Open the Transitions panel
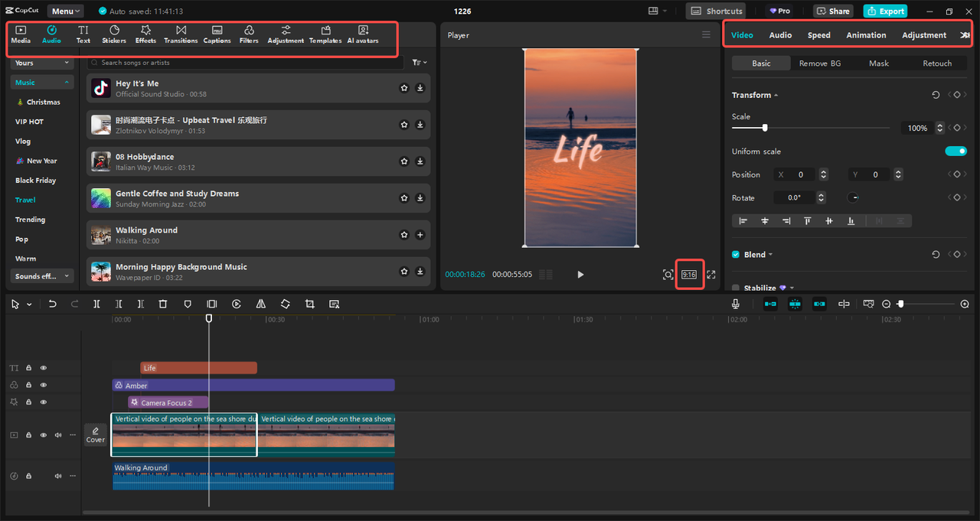The width and height of the screenshot is (980, 521). point(181,34)
